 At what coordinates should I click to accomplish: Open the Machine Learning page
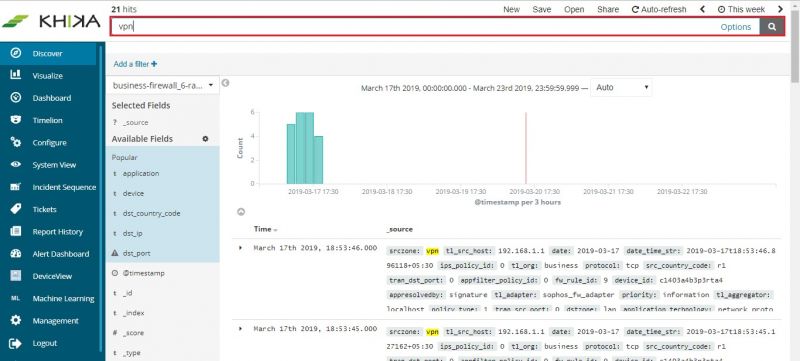click(63, 298)
